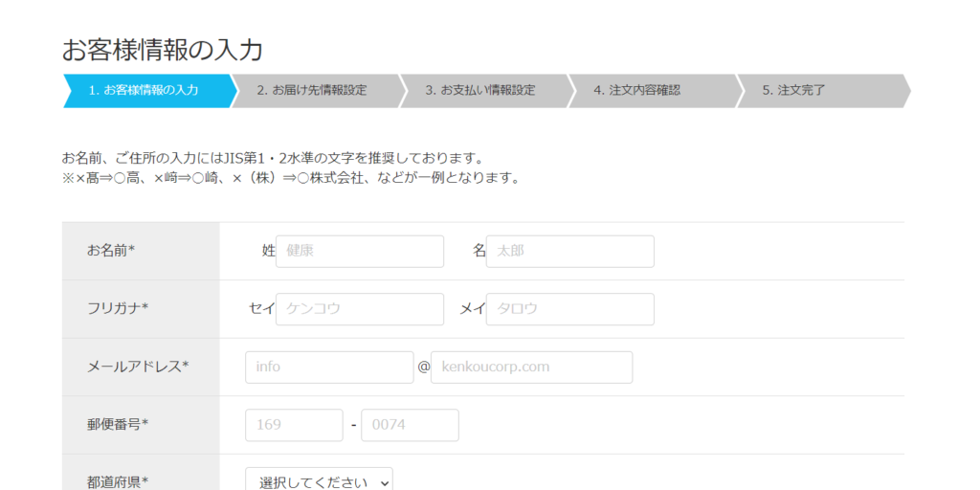The height and width of the screenshot is (490, 980).
Task: Focus email local-part field showing info
Action: (x=329, y=367)
